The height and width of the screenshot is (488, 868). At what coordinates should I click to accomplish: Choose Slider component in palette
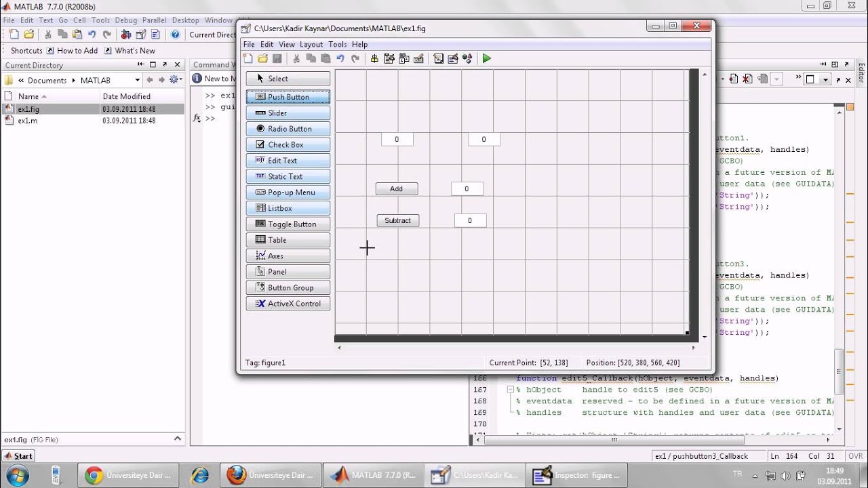(x=288, y=113)
